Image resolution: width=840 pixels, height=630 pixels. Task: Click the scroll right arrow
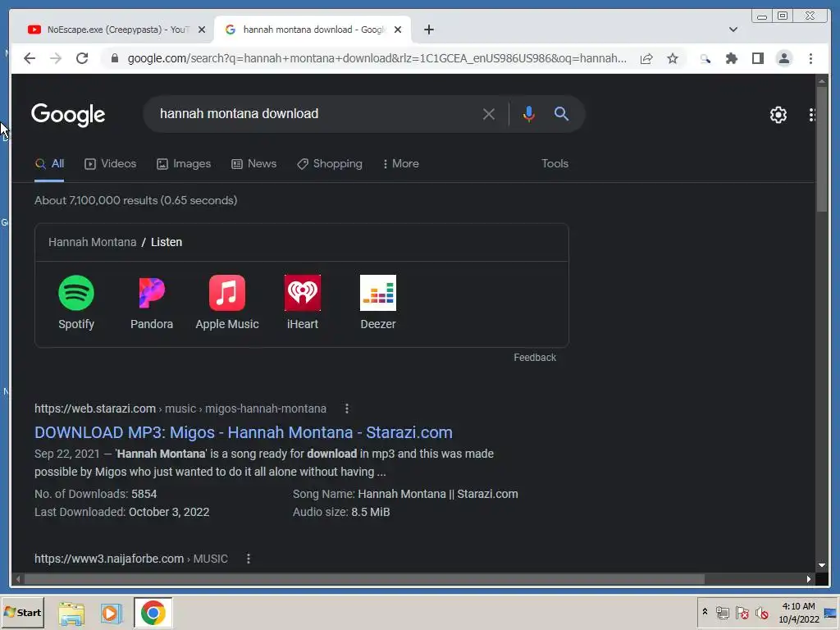point(808,579)
